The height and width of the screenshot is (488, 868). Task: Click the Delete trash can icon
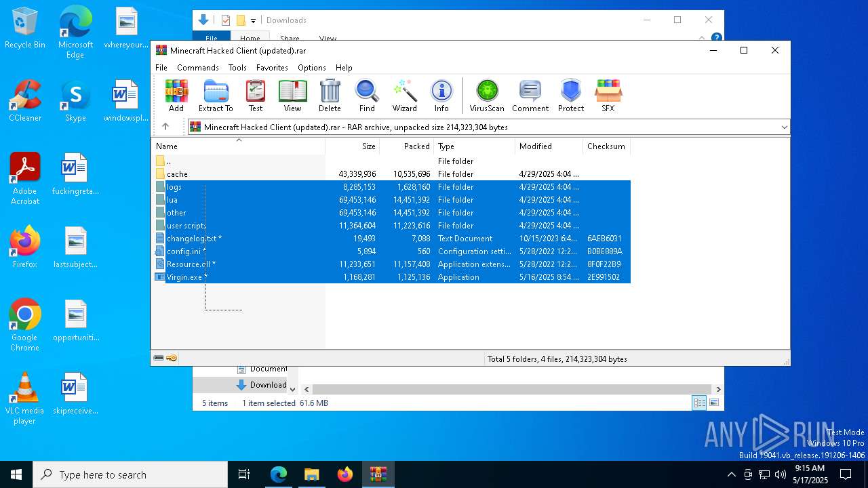click(x=330, y=96)
